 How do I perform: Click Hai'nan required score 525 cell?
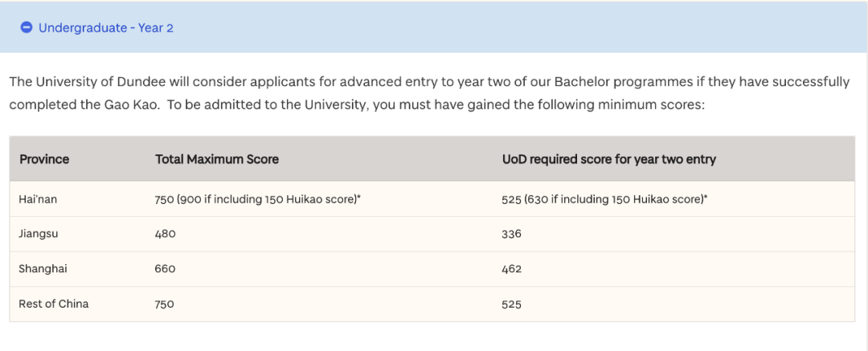(605, 199)
